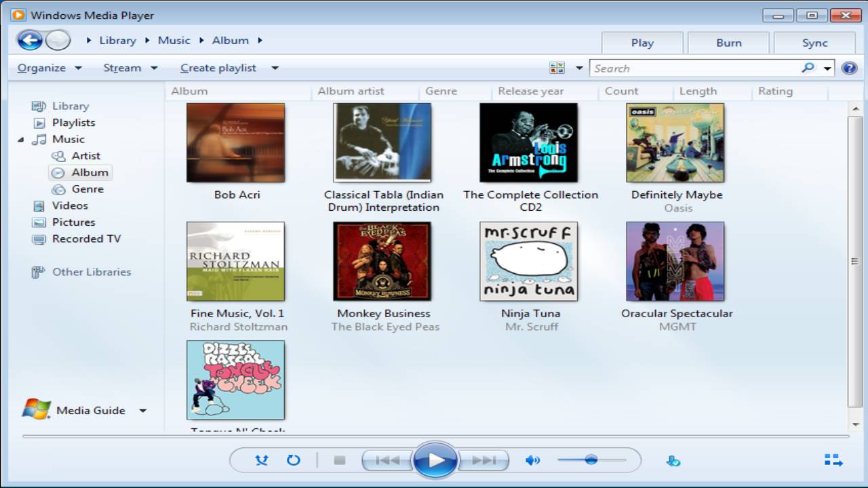
Task: Expand the breadcrumb arrow before Library
Action: tap(89, 41)
